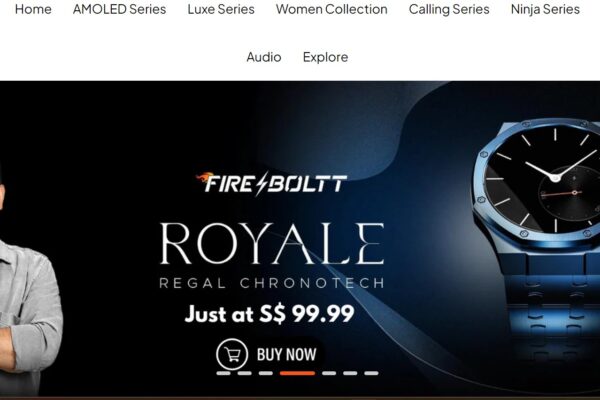Click the Fire-Boltt logo on banner
The image size is (600, 400).
point(271,183)
